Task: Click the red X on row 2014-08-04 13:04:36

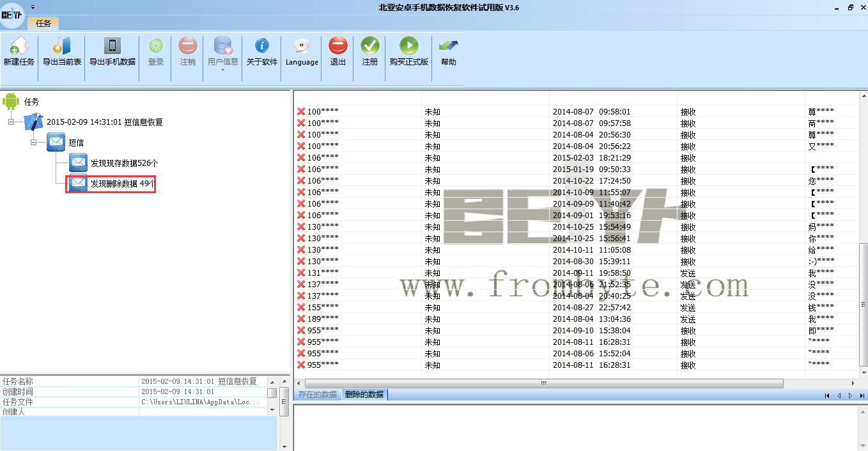Action: point(301,319)
